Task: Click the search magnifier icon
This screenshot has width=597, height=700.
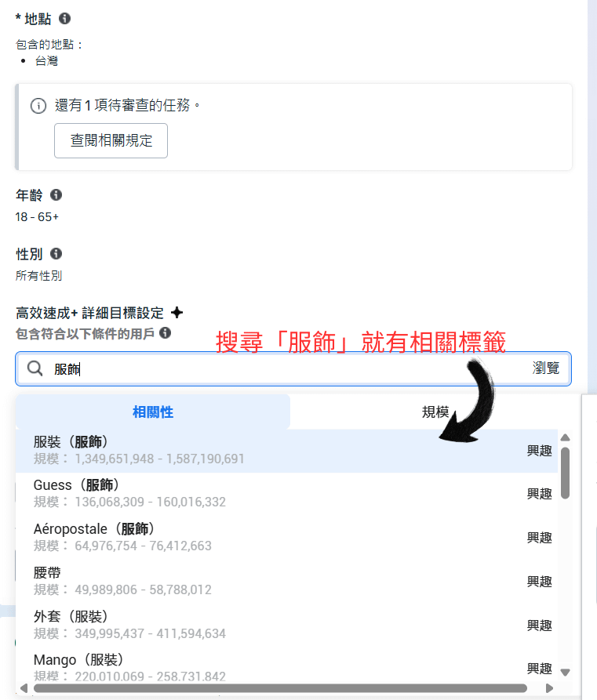Action: pyautogui.click(x=35, y=368)
